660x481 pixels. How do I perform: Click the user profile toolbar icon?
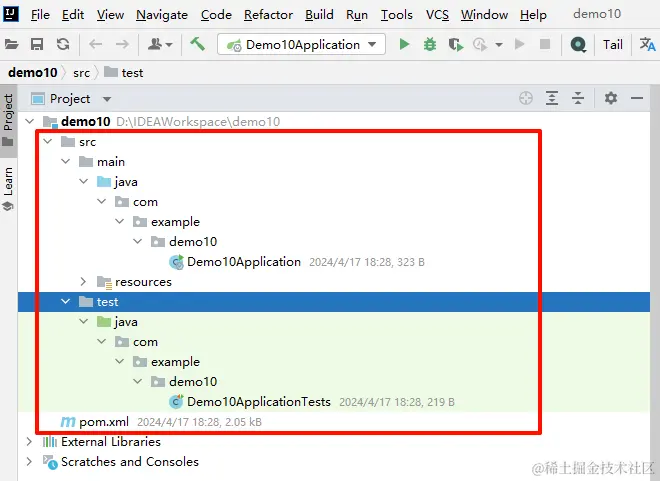[x=160, y=44]
